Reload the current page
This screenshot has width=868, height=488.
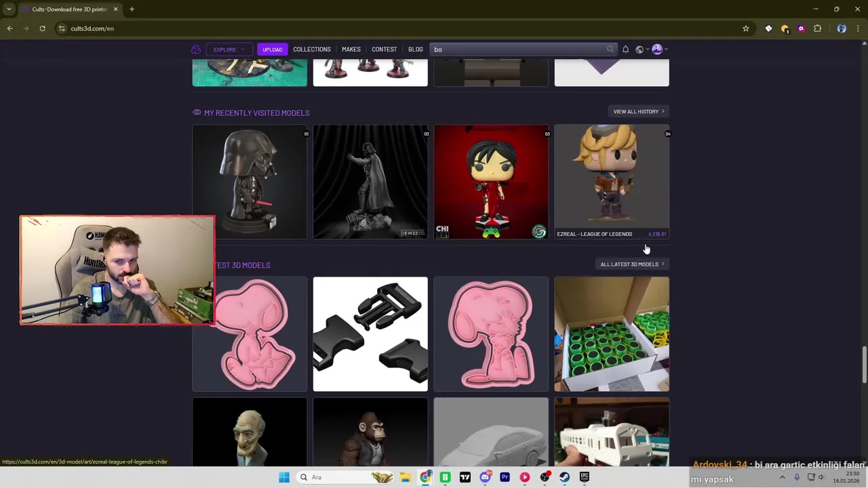pyautogui.click(x=42, y=28)
